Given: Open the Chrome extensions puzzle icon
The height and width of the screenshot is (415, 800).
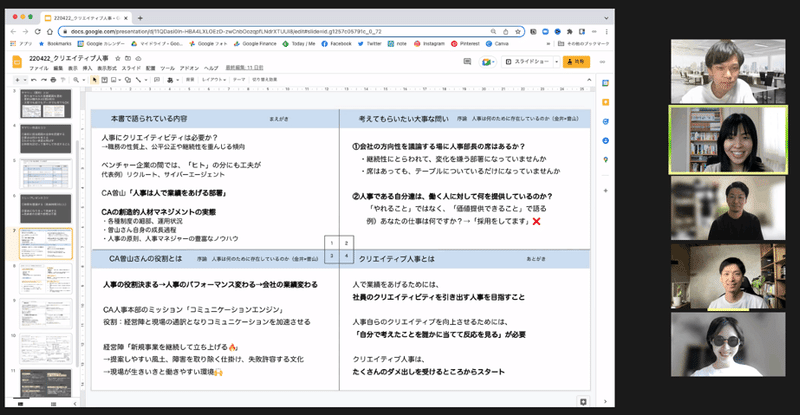Looking at the screenshot, I should [569, 32].
